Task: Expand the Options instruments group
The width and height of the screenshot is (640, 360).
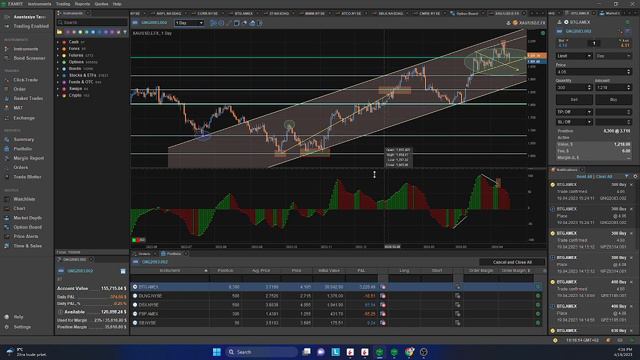Action: pyautogui.click(x=58, y=62)
